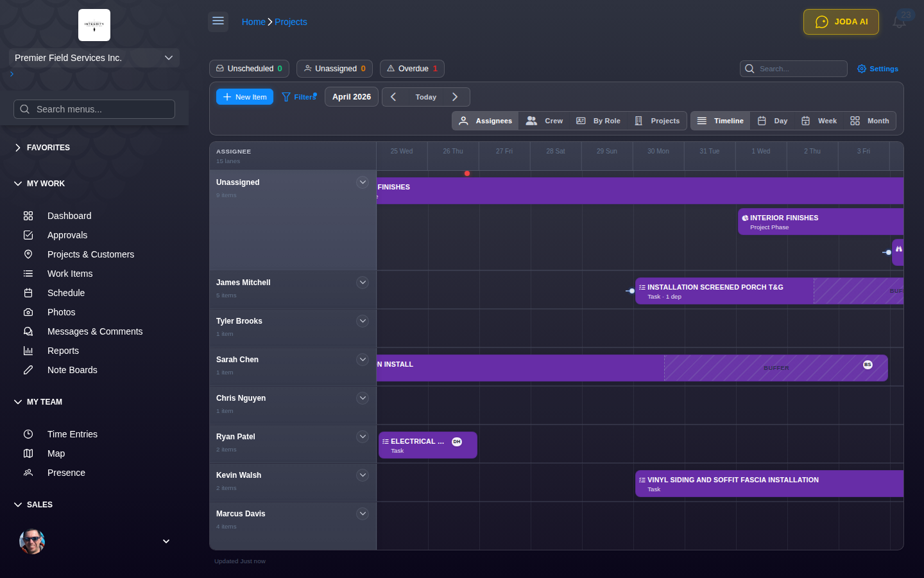Click the New Item button
The width and height of the screenshot is (924, 578).
244,97
